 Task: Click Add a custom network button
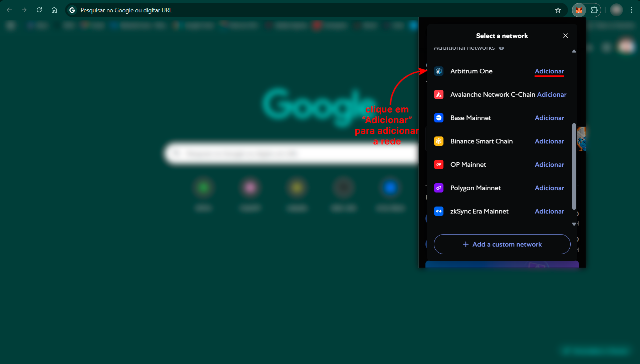pos(502,244)
